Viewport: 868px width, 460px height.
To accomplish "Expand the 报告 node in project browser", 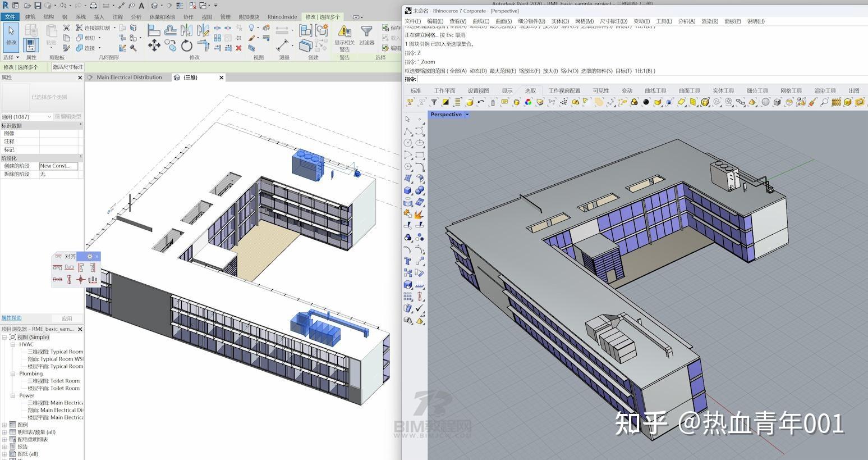I will [4, 447].
